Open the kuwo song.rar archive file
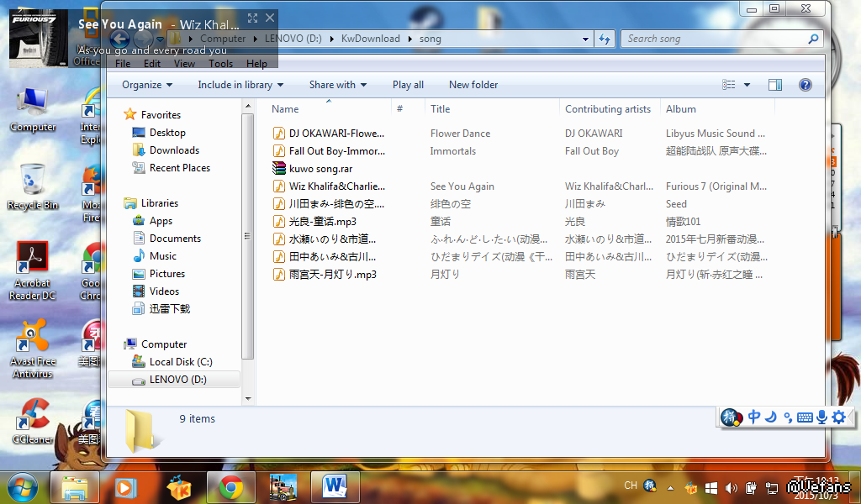861x504 pixels. (320, 169)
